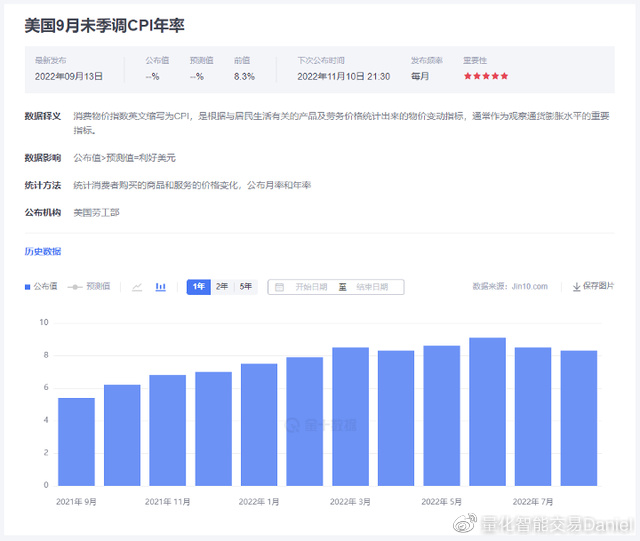This screenshot has height=541, width=640.
Task: Click the tallest bar, 2022年 6月
Action: [x=487, y=412]
